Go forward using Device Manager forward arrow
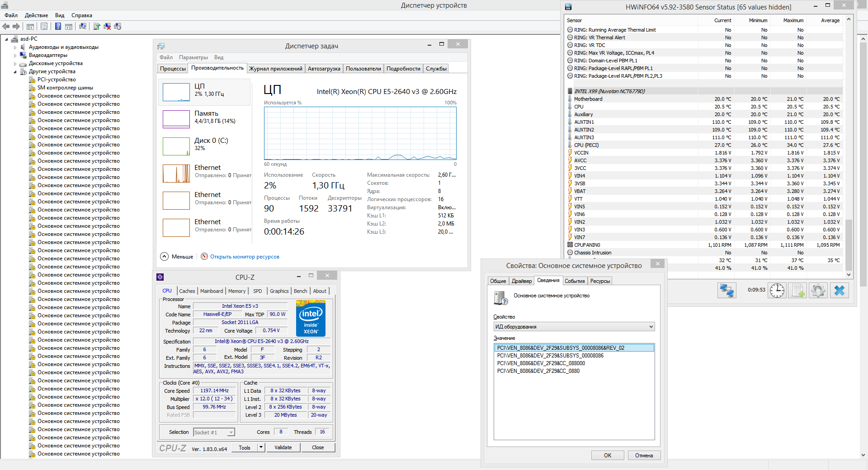 tap(16, 26)
